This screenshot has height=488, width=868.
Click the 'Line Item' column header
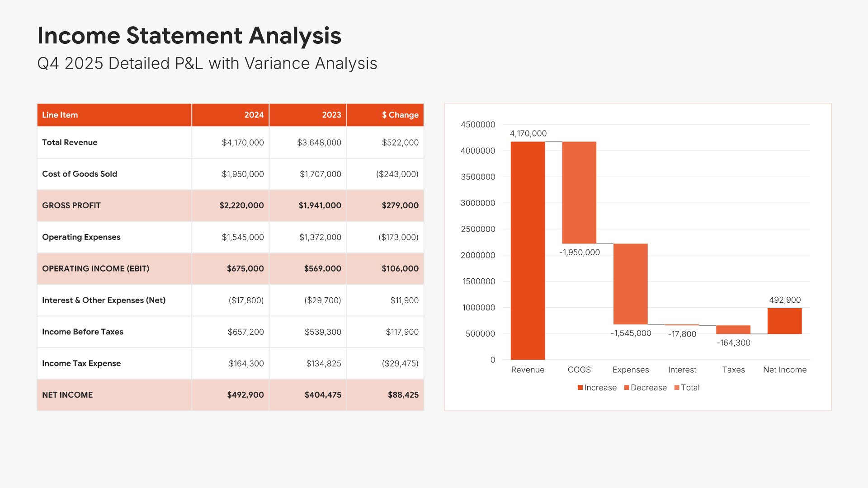click(x=60, y=115)
